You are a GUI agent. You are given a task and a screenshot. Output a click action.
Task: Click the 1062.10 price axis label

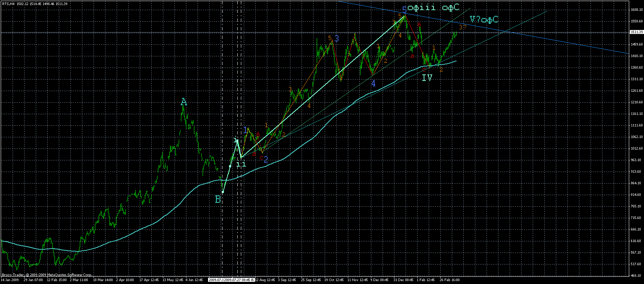(636, 137)
